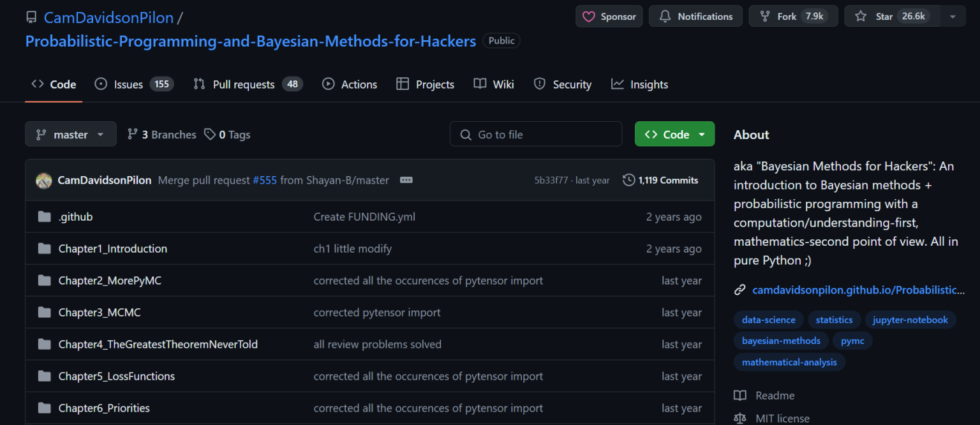Expand the Star button dropdown caret
The image size is (980, 425).
(953, 16)
